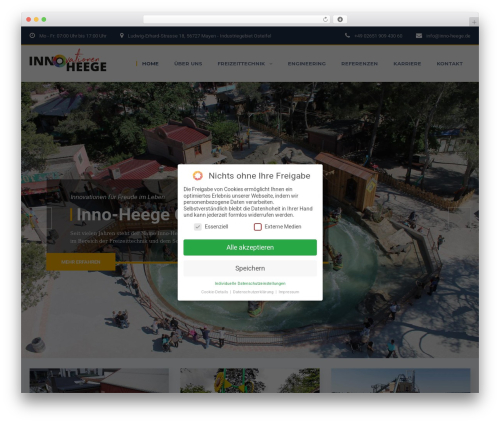
Task: Click the opening hours text Mo - Fr
Action: click(73, 36)
